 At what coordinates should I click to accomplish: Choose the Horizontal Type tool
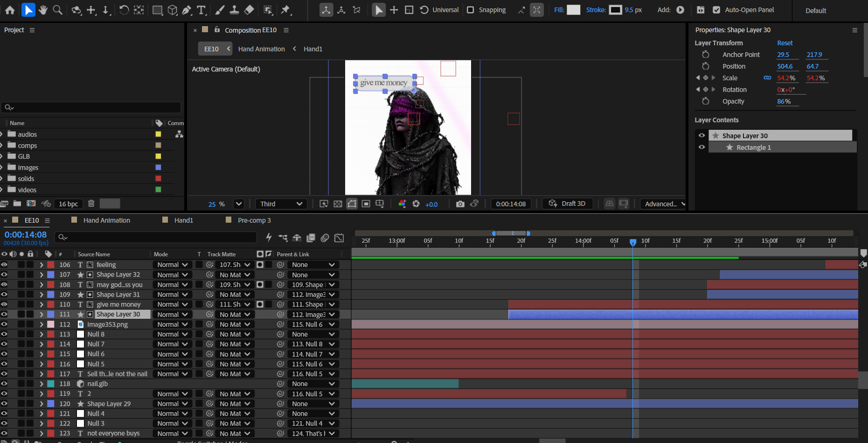point(201,10)
